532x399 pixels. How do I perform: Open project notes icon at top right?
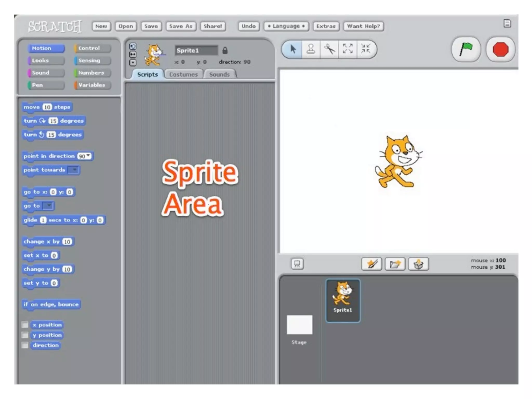pyautogui.click(x=507, y=24)
